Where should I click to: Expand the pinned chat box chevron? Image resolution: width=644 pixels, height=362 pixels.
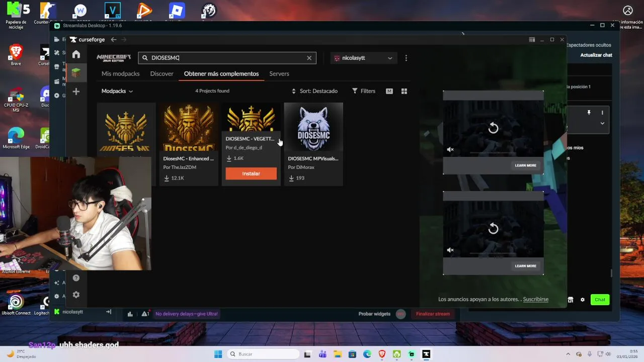(x=602, y=123)
